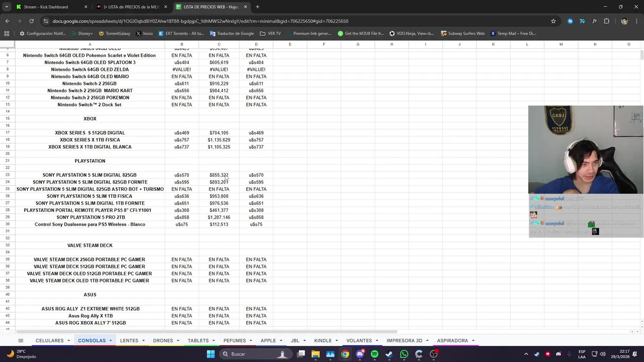Switch to the IMPRESORA 3D sheet

405,340
